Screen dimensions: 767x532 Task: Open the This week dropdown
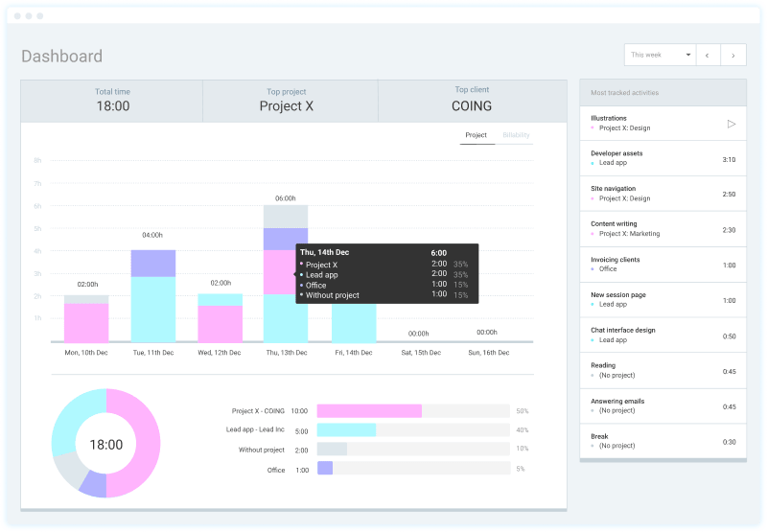click(660, 56)
